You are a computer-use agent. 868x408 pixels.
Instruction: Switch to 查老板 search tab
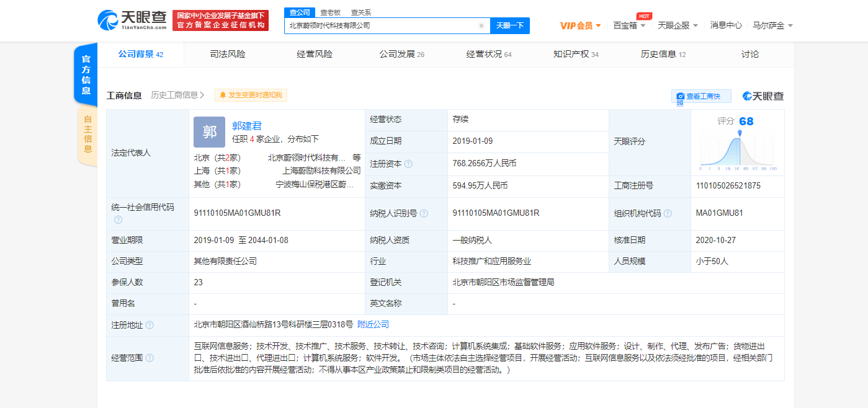coord(330,12)
